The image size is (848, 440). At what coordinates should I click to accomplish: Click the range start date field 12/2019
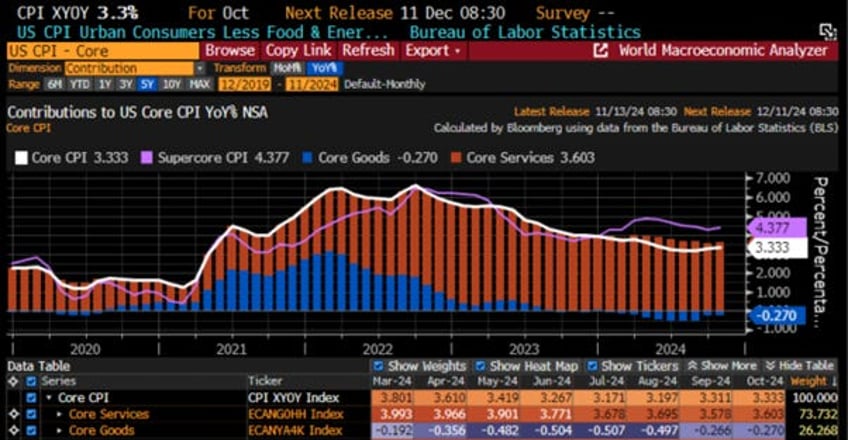(x=244, y=84)
